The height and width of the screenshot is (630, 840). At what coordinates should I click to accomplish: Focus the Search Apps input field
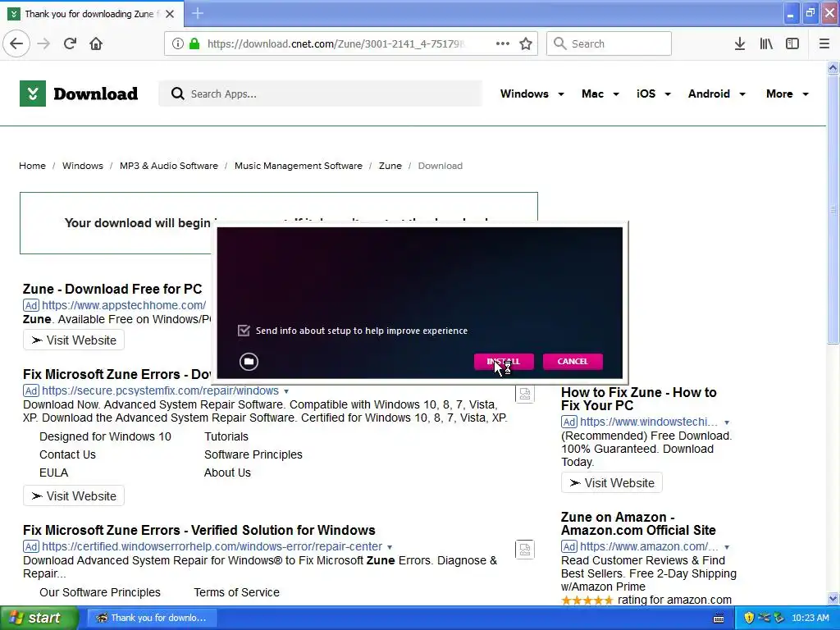(x=321, y=94)
